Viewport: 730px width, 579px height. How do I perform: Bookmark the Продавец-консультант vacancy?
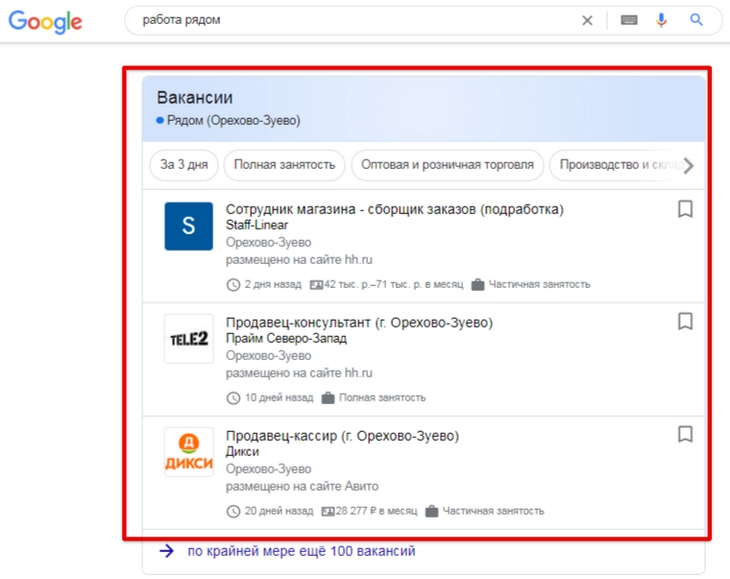pyautogui.click(x=685, y=321)
